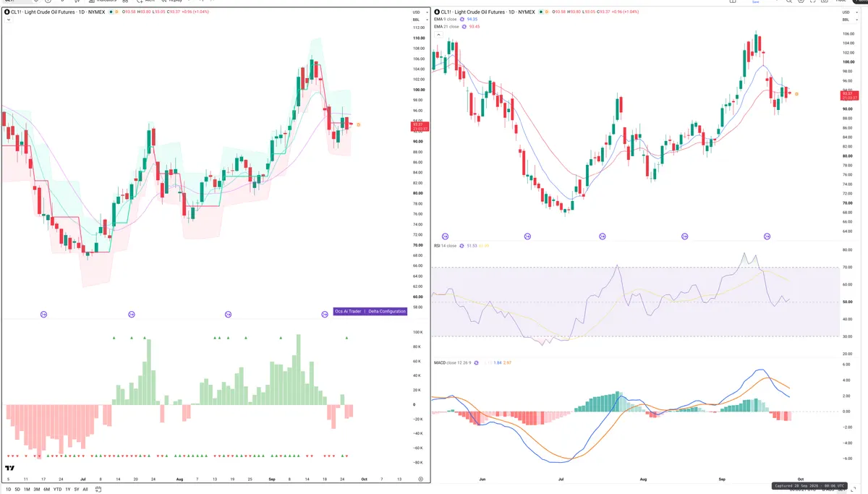Select the 1Y date range
Screen dimensions: 868x494
68,490
